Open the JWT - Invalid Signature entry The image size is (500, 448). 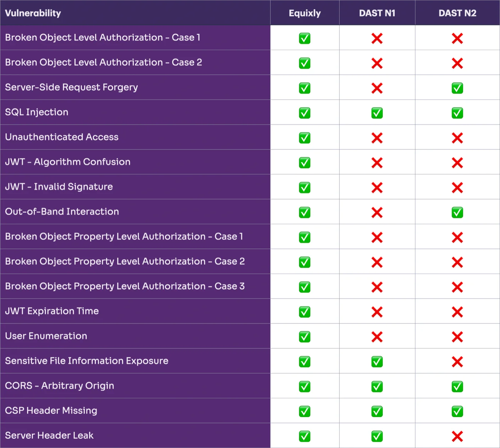tap(59, 187)
